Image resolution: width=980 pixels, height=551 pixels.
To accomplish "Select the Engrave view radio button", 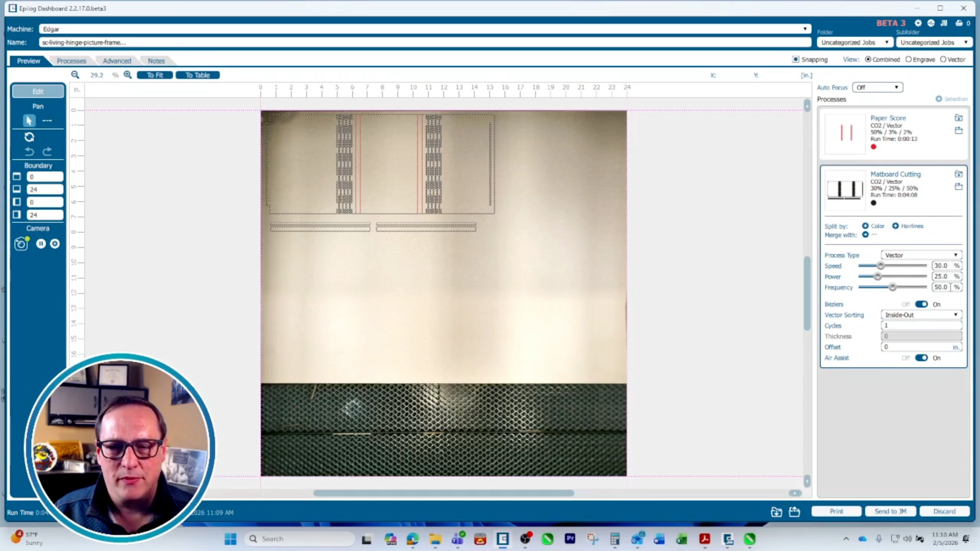I will click(909, 59).
